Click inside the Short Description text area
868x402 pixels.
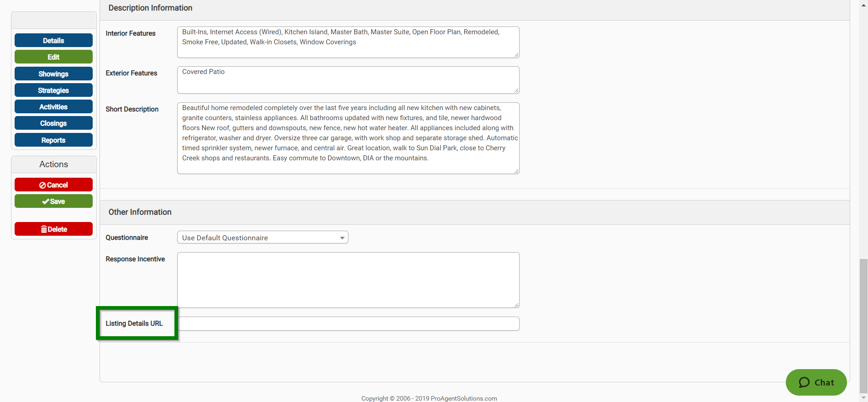coord(348,138)
